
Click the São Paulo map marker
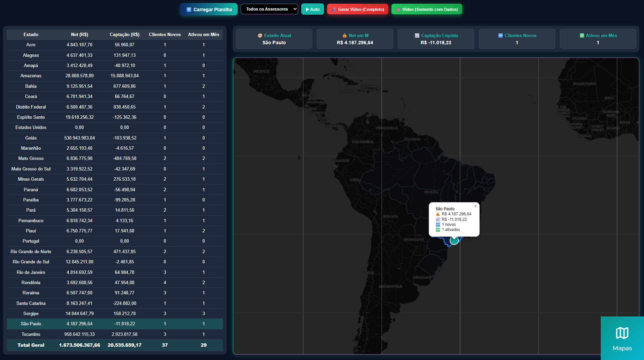(454, 241)
